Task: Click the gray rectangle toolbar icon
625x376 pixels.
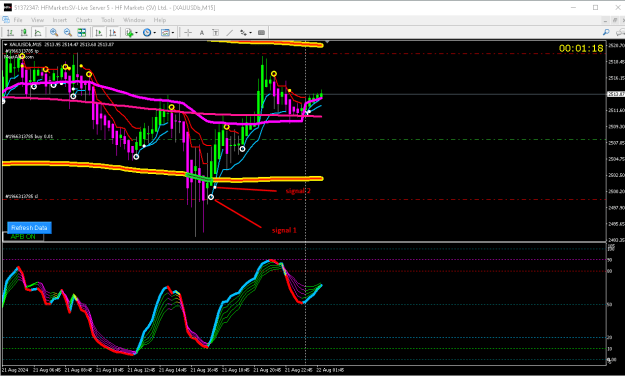Action: 261,33
